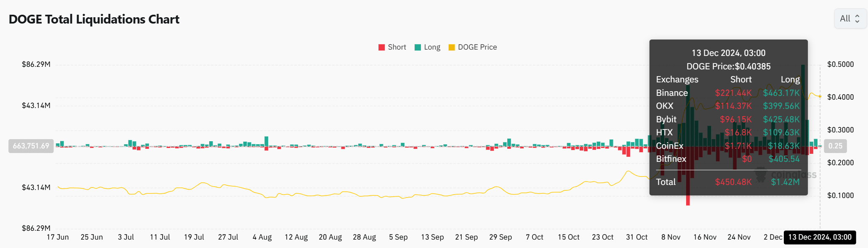The height and width of the screenshot is (248, 868).
Task: Click the crosshair date label 13 Dec 2024
Action: point(820,237)
